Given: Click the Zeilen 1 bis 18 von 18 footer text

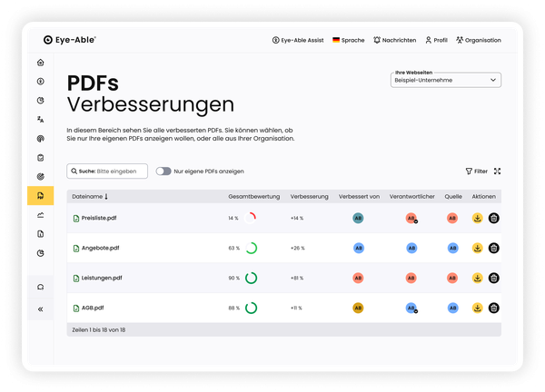Looking at the screenshot, I should (99, 330).
